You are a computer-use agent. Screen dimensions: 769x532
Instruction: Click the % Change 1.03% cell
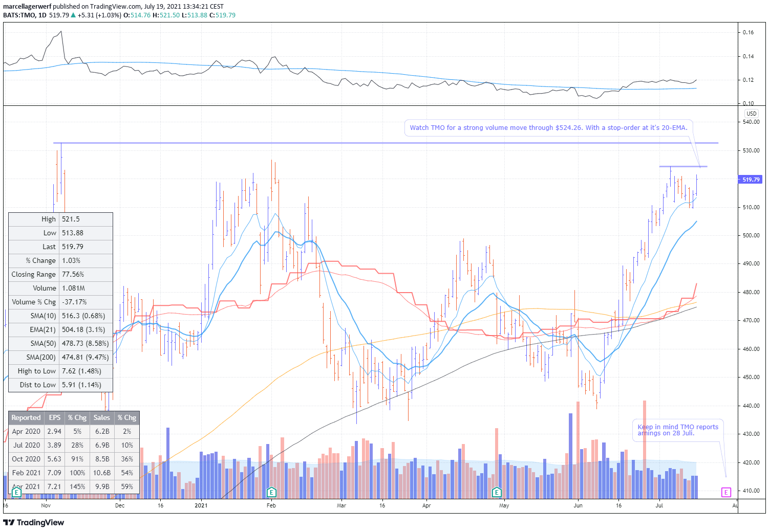click(x=86, y=260)
